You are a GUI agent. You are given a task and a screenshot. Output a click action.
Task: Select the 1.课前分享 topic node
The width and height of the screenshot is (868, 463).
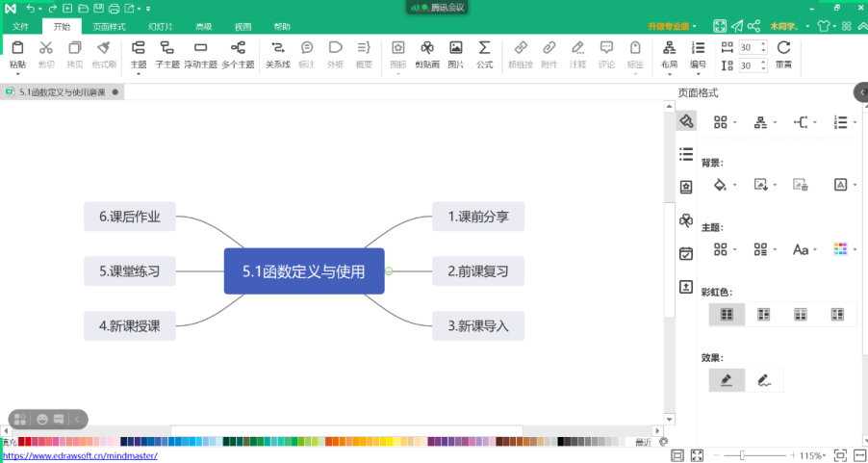pyautogui.click(x=478, y=217)
